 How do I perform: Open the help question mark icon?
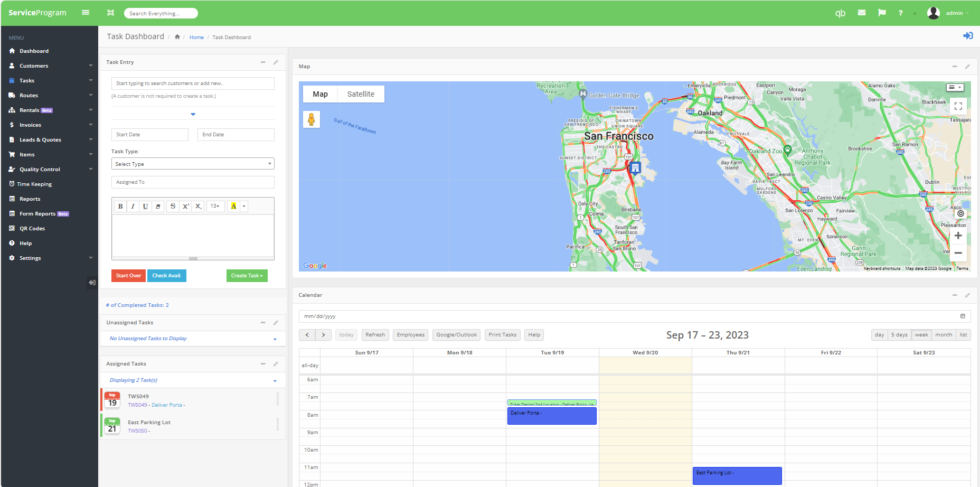(x=901, y=13)
